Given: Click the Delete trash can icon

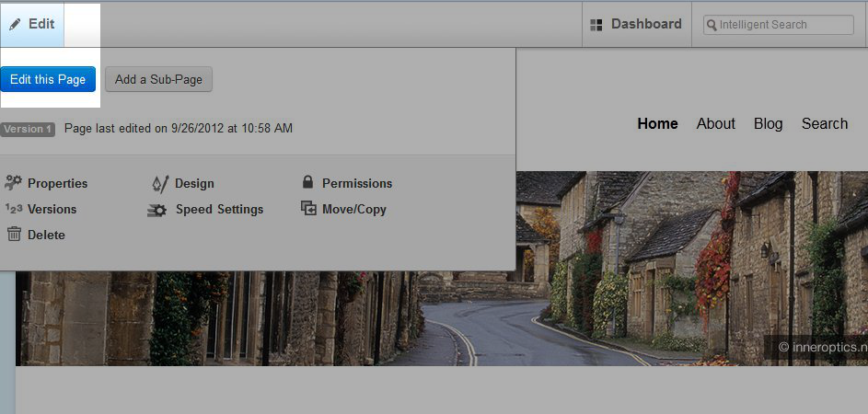Looking at the screenshot, I should [x=14, y=235].
